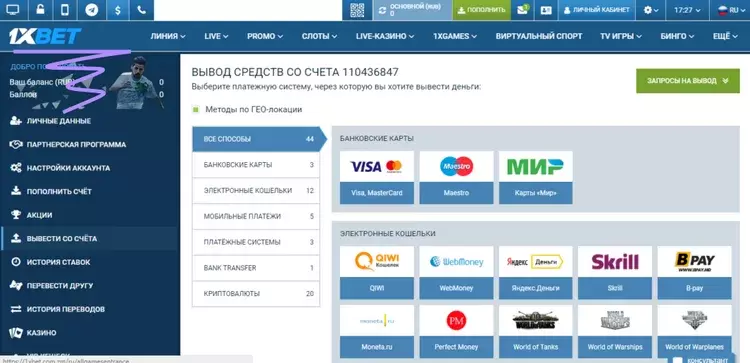Open the settings gear dropdown

[651, 10]
